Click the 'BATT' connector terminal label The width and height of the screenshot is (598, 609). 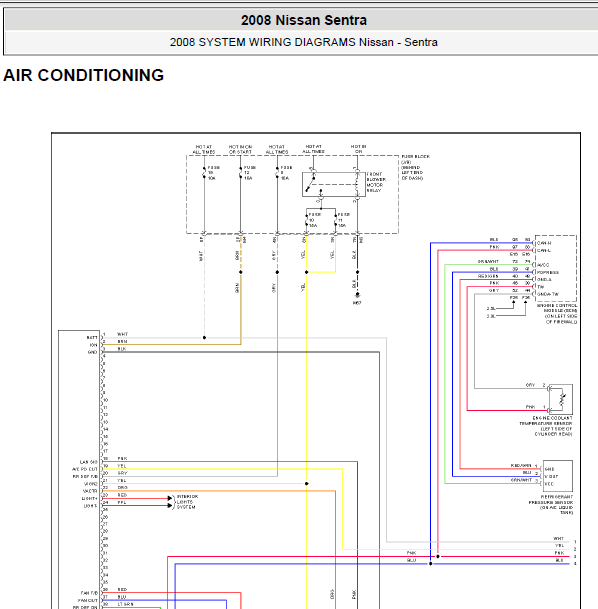pyautogui.click(x=92, y=338)
